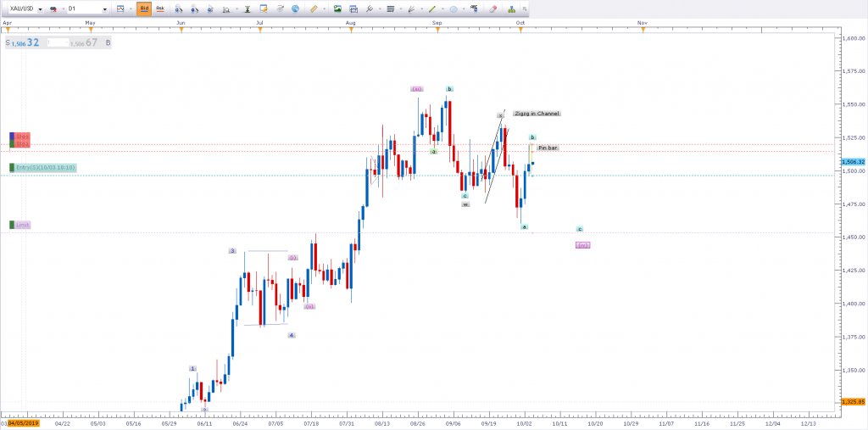Image resolution: width=868 pixels, height=430 pixels.
Task: Toggle the Bid price display
Action: coord(144,8)
